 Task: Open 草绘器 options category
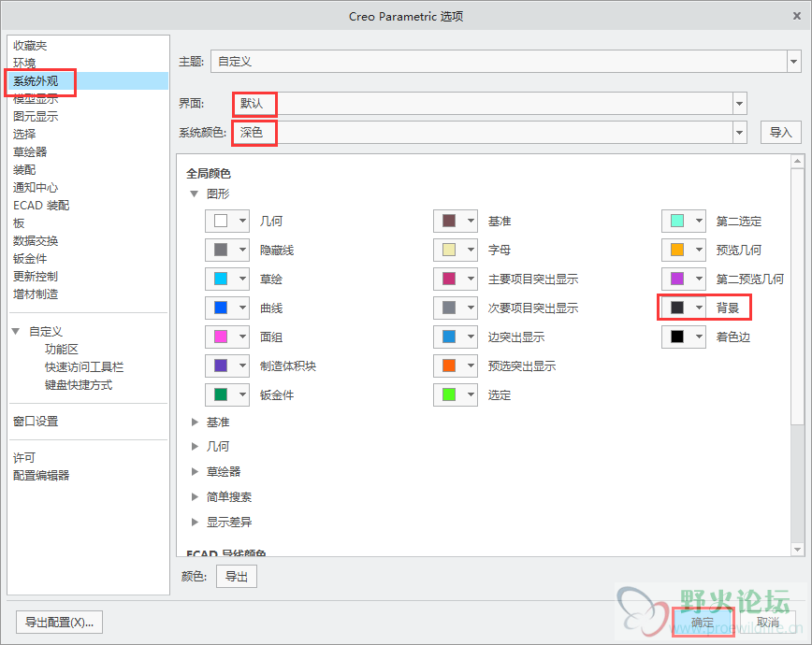pyautogui.click(x=30, y=151)
